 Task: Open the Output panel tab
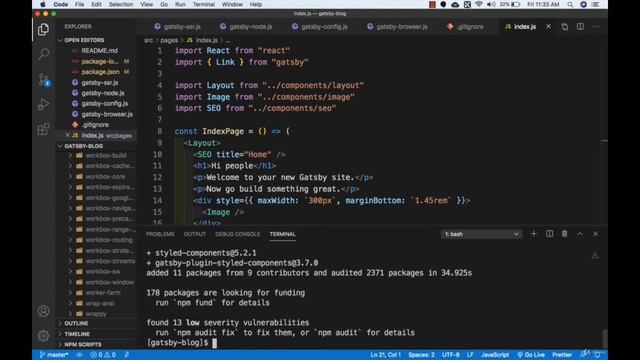[x=195, y=234]
